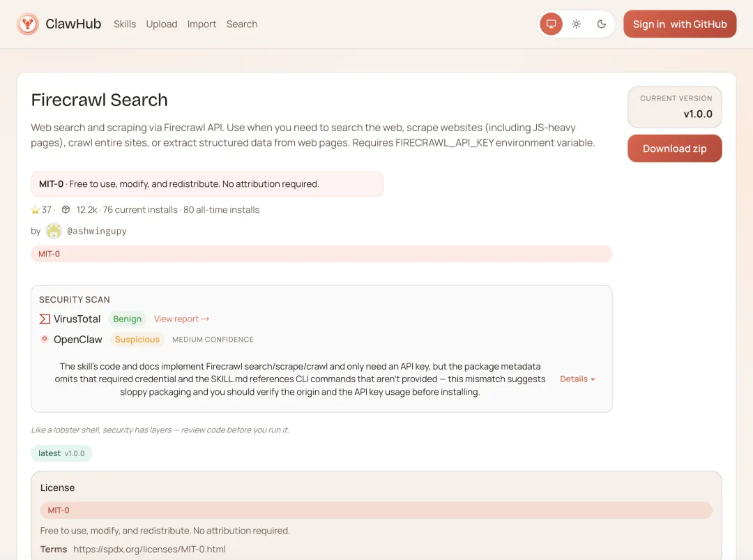This screenshot has height=560, width=753.
Task: Switch to light theme sun icon
Action: tap(577, 24)
